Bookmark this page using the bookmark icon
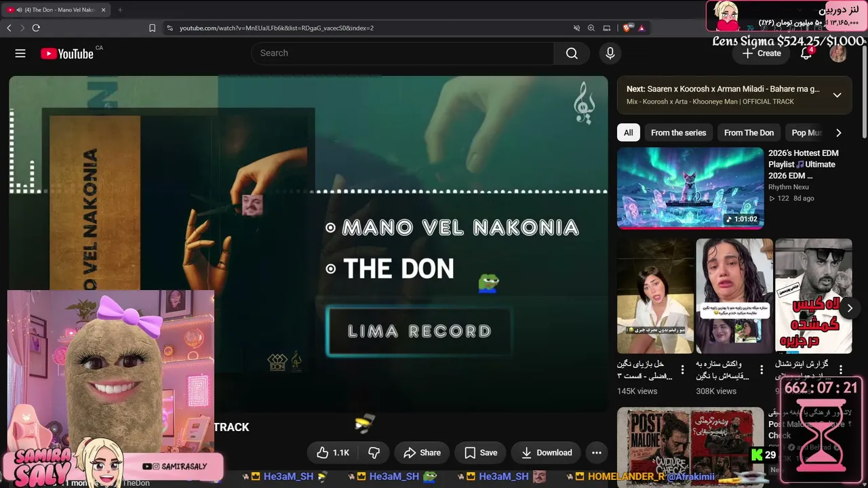This screenshot has height=488, width=868. [x=152, y=28]
